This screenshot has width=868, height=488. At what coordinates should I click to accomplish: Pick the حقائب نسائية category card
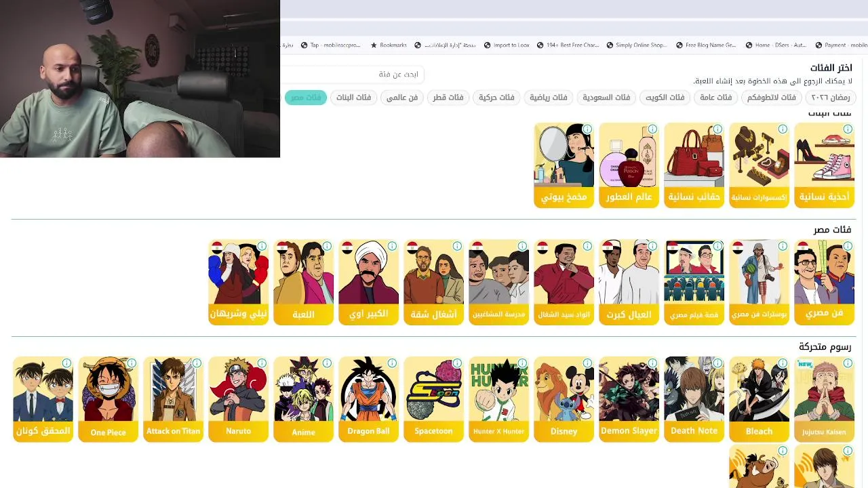click(x=694, y=165)
